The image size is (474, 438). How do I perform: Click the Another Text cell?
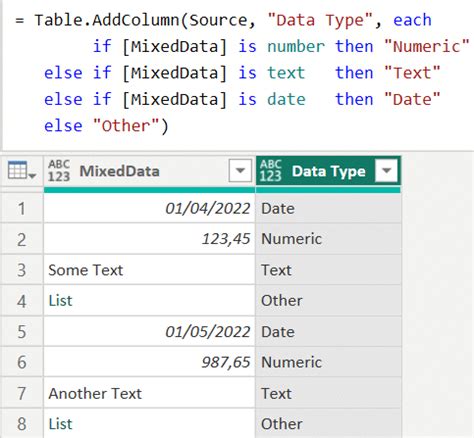click(x=149, y=393)
